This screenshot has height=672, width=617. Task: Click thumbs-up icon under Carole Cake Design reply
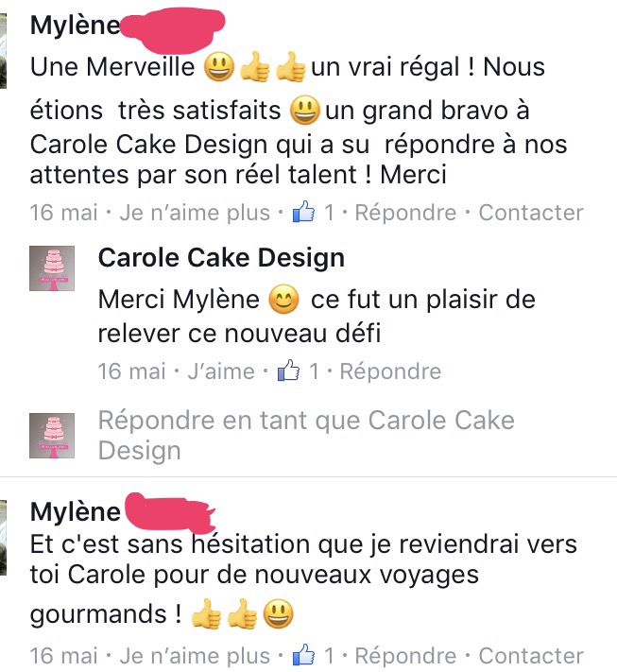pyautogui.click(x=288, y=370)
